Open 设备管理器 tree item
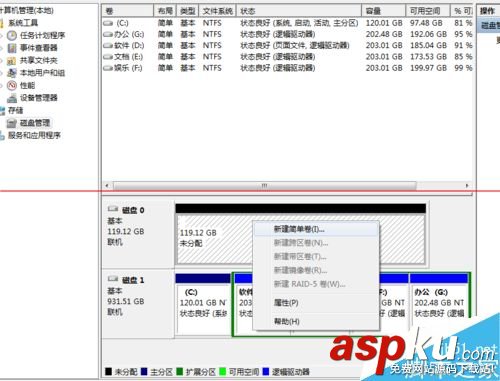Image resolution: width=500 pixels, height=381 pixels. click(39, 98)
